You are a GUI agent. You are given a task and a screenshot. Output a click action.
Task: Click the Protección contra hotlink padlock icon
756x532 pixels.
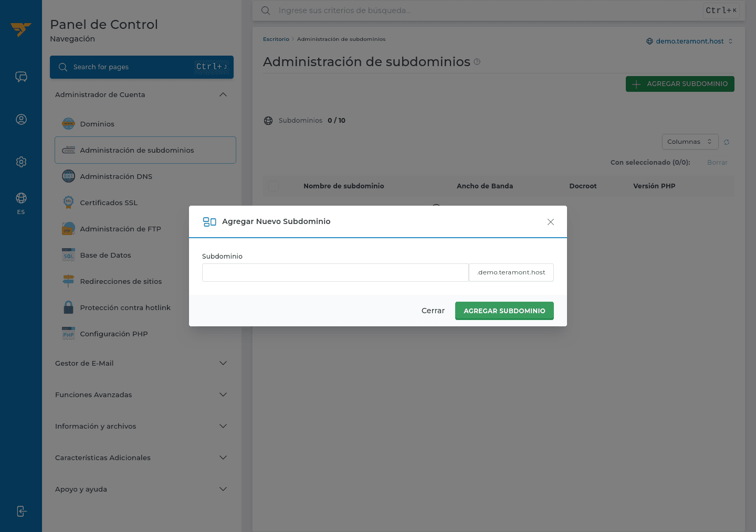click(x=68, y=307)
